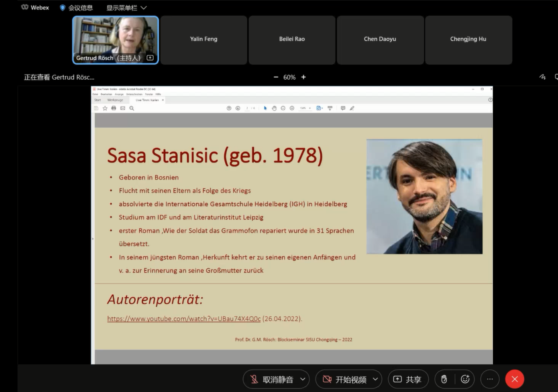The image size is (558, 392).
Task: Click the Webex logo menu
Action: click(35, 8)
